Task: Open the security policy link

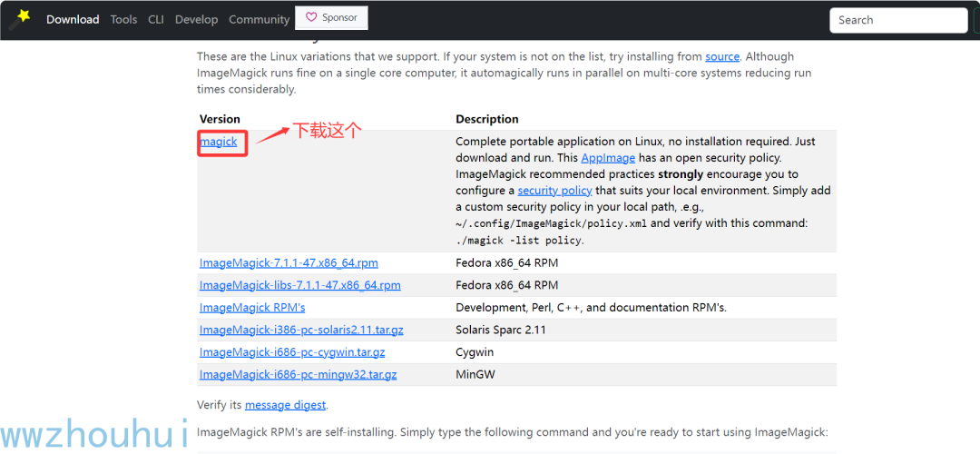Action: tap(554, 191)
